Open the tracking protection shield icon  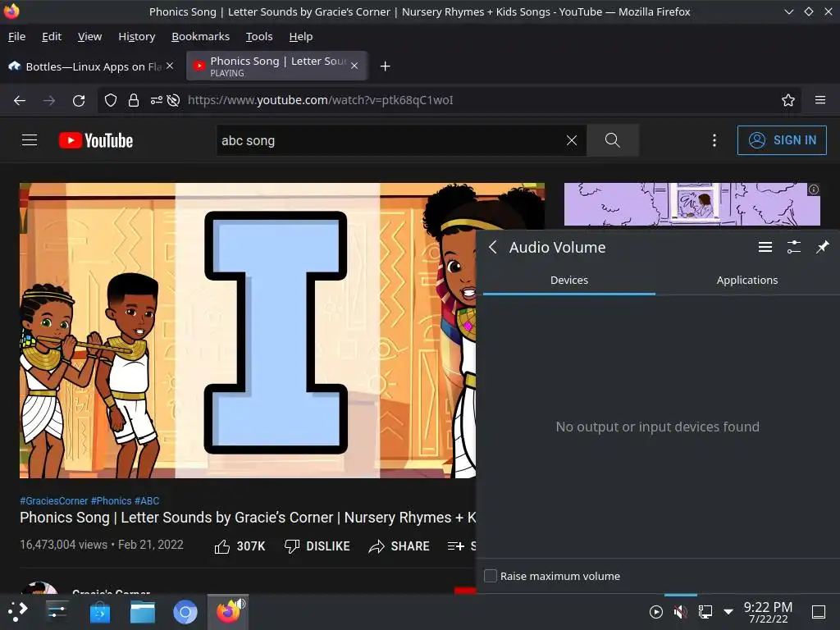point(111,100)
